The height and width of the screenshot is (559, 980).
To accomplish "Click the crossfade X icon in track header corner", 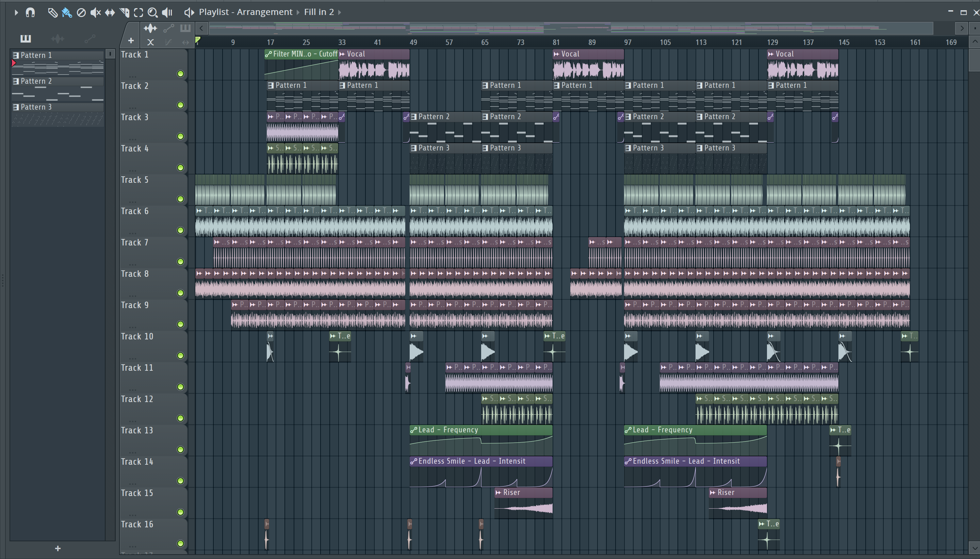I will click(150, 42).
